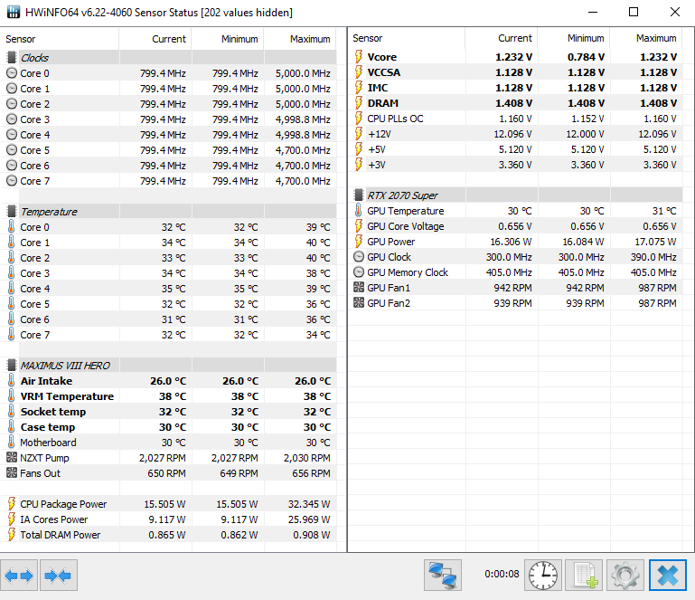Click the Temperature group chip icon
Screen dimensions: 695x600
tap(12, 211)
